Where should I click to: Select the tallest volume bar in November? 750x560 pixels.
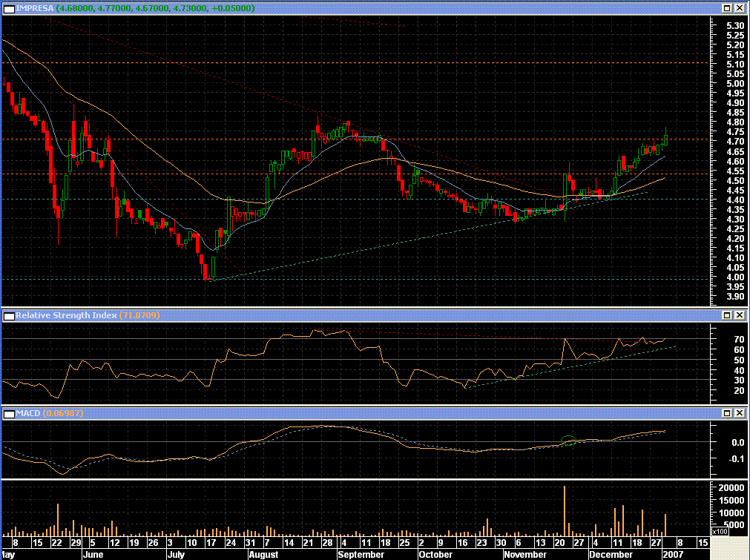coord(565,510)
